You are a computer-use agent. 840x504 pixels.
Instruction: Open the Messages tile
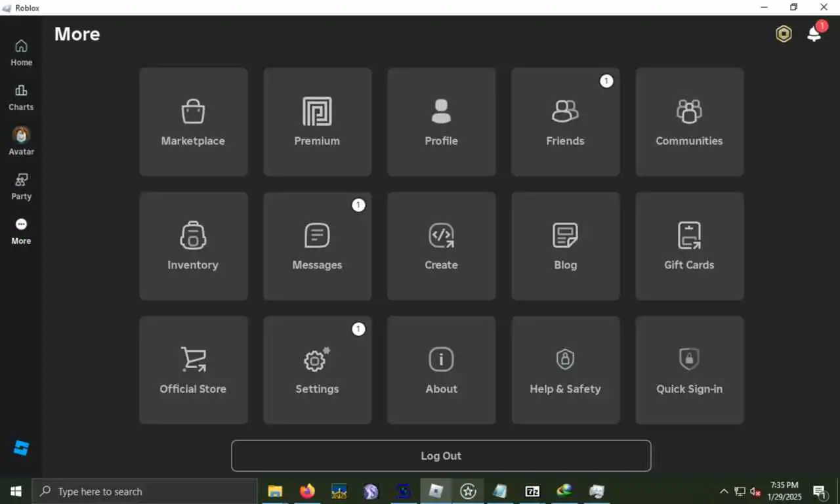pos(317,246)
